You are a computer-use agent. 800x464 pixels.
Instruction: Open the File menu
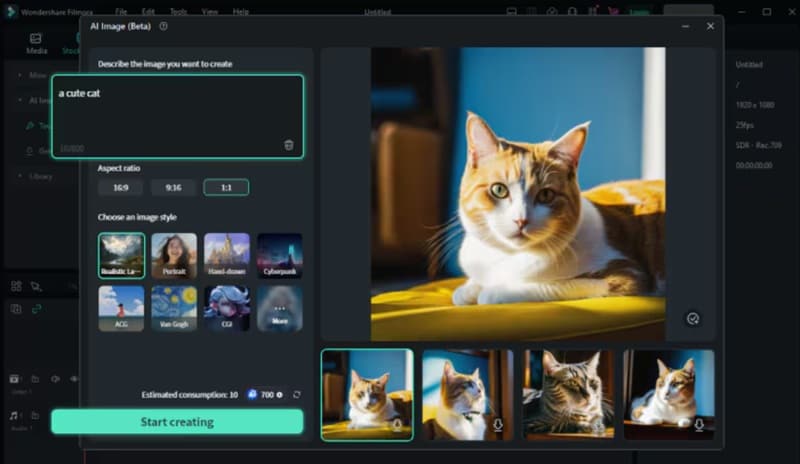121,11
